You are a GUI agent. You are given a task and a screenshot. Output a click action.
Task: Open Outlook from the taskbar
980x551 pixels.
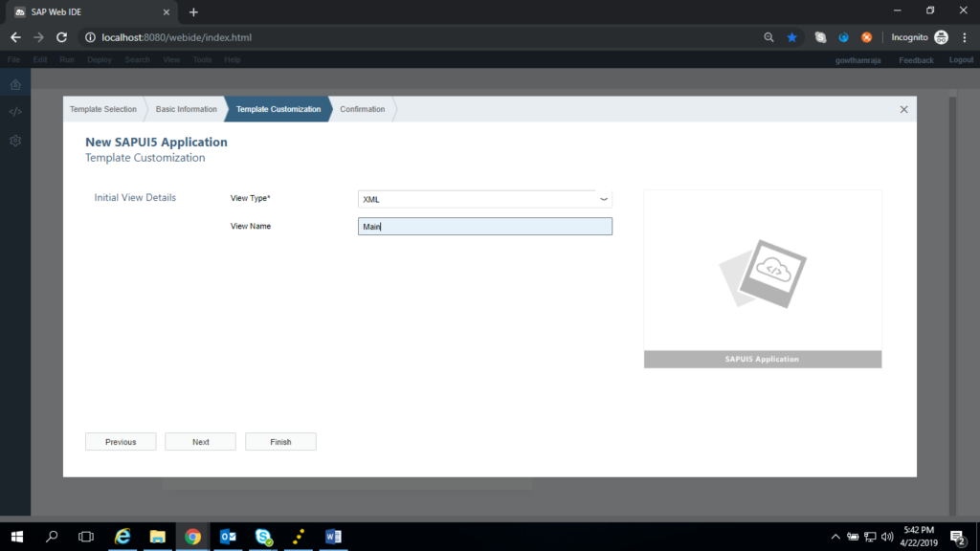click(228, 537)
